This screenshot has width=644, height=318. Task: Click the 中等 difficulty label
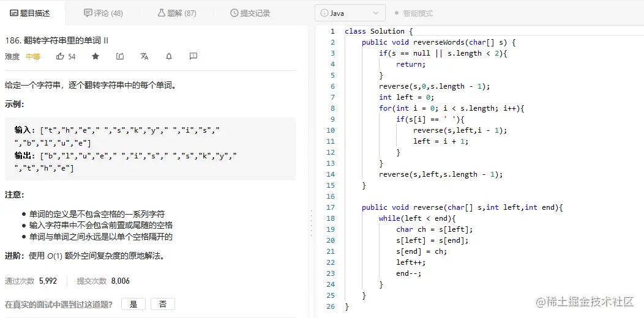(x=33, y=57)
